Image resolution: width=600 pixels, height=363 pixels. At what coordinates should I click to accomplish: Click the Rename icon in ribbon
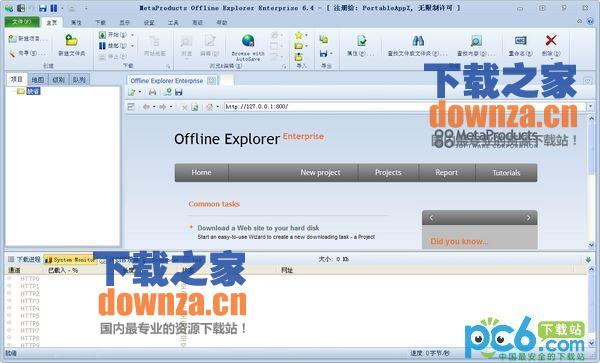coord(521,41)
